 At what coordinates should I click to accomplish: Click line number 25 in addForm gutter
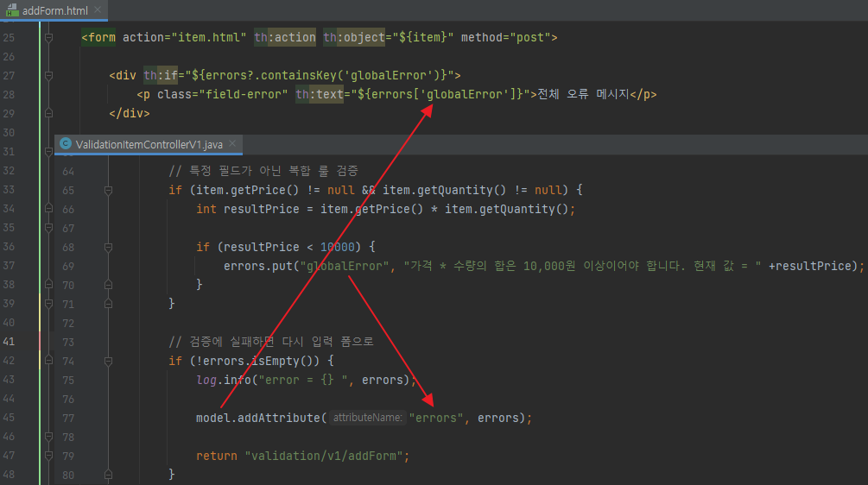(9, 38)
